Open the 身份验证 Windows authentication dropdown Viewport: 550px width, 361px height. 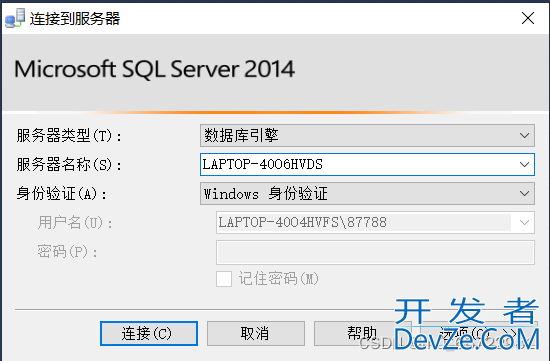click(367, 193)
